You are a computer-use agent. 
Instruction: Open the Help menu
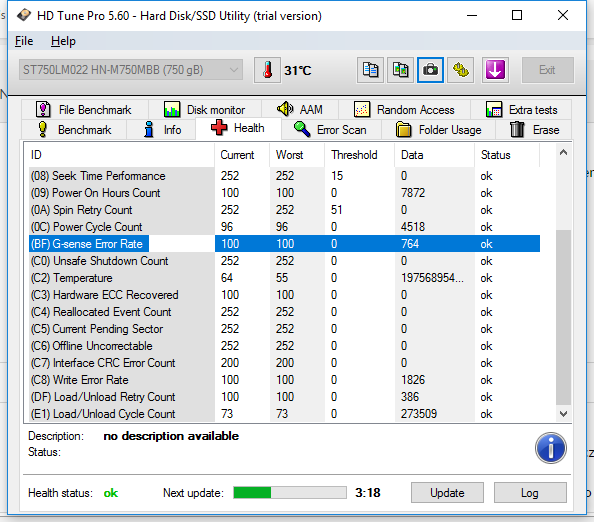(x=63, y=41)
